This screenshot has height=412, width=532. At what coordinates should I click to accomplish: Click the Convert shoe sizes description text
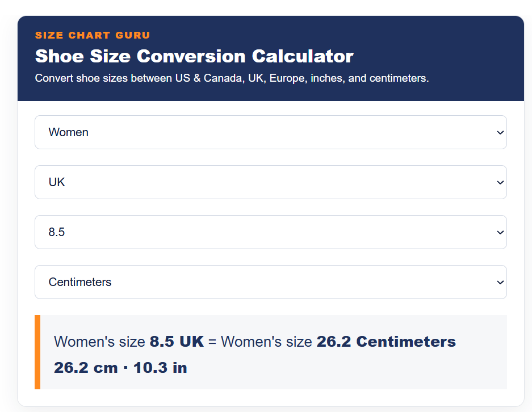[x=232, y=78]
